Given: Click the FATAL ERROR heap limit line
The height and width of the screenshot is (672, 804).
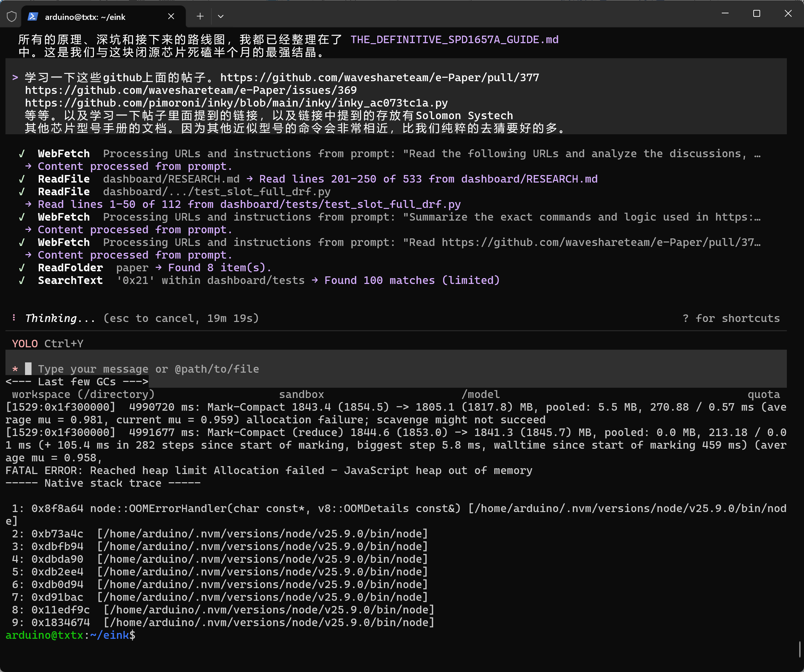Looking at the screenshot, I should [269, 470].
